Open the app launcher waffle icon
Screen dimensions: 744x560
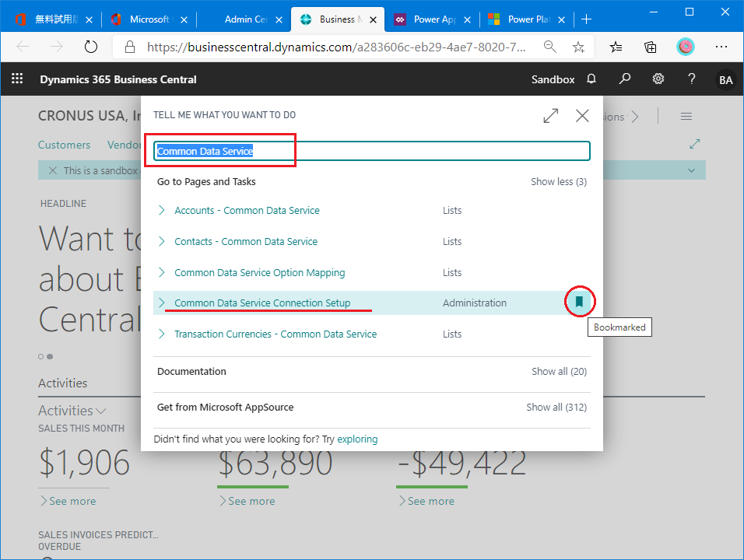[x=17, y=79]
